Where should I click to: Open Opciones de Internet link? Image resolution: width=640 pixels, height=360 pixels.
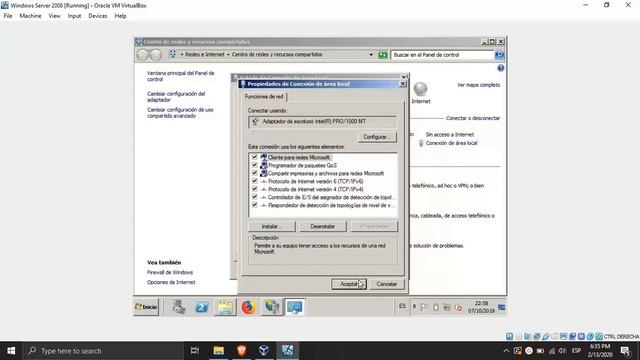(x=171, y=282)
